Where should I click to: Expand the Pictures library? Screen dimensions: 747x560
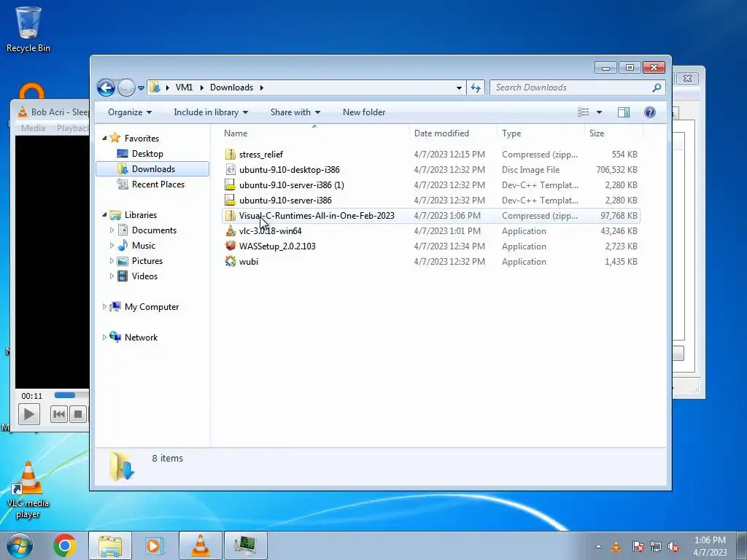coord(112,261)
